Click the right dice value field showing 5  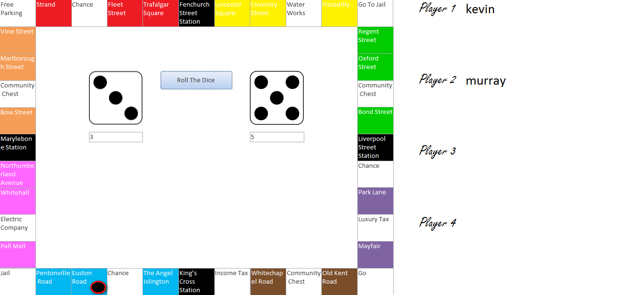coord(277,137)
